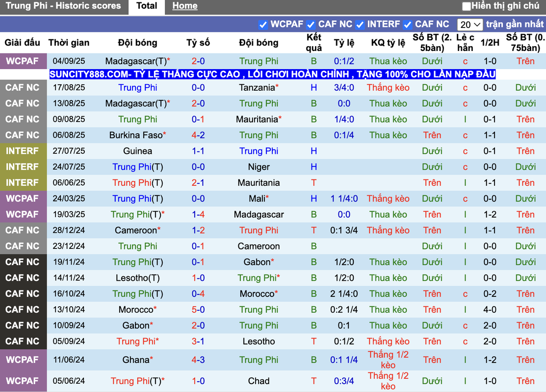Open Niger team link

click(x=259, y=167)
